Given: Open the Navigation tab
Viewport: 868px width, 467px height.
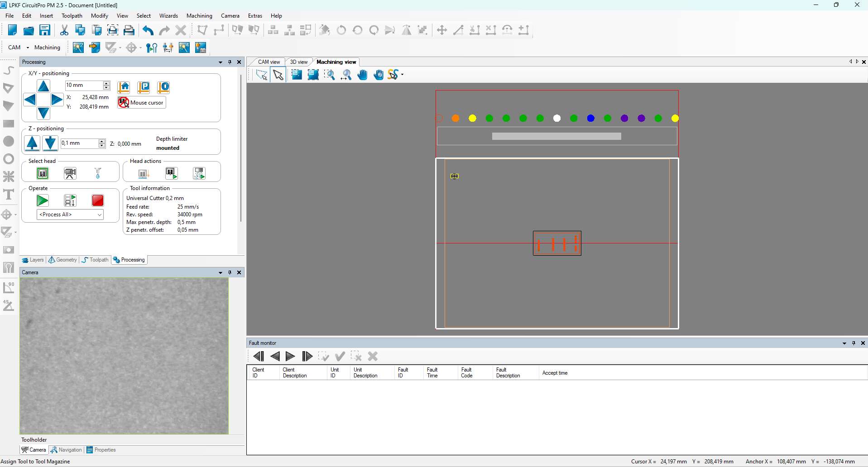Looking at the screenshot, I should tap(66, 450).
